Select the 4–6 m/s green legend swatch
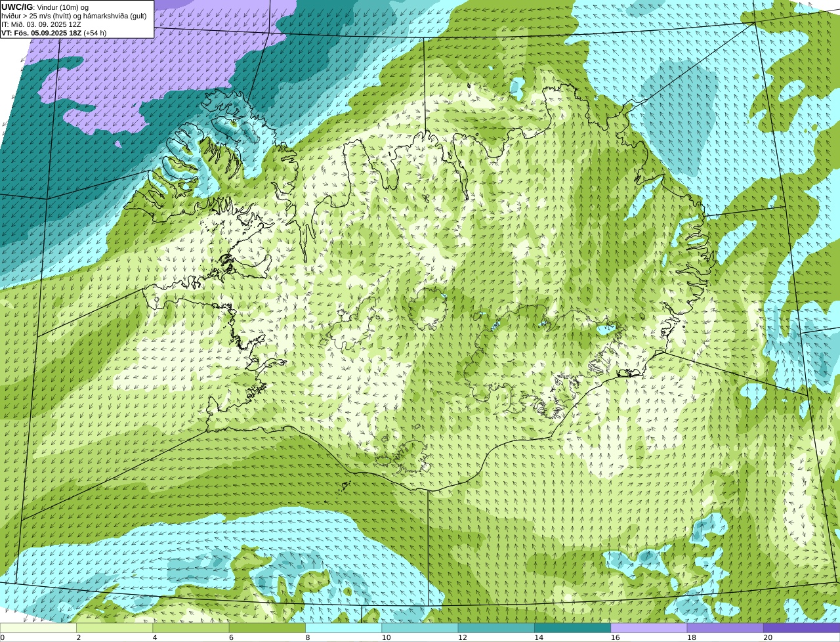The image size is (840, 642). tap(191, 628)
